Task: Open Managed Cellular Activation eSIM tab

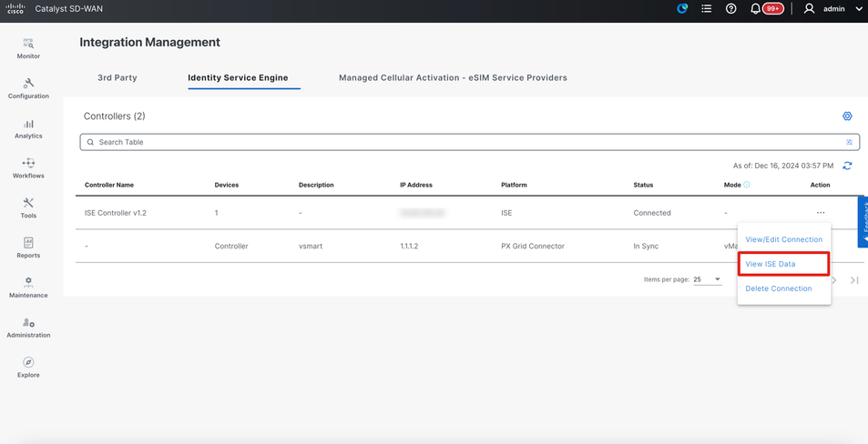Action: coord(453,78)
